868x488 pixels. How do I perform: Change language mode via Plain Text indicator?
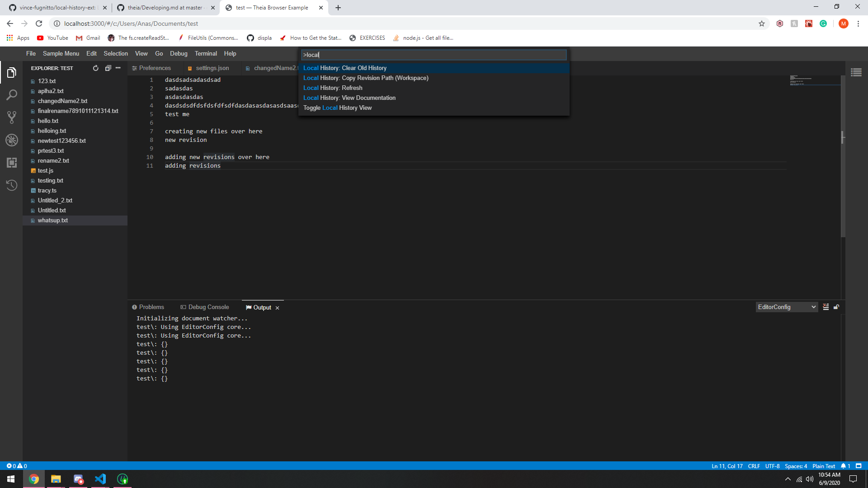[823, 466]
